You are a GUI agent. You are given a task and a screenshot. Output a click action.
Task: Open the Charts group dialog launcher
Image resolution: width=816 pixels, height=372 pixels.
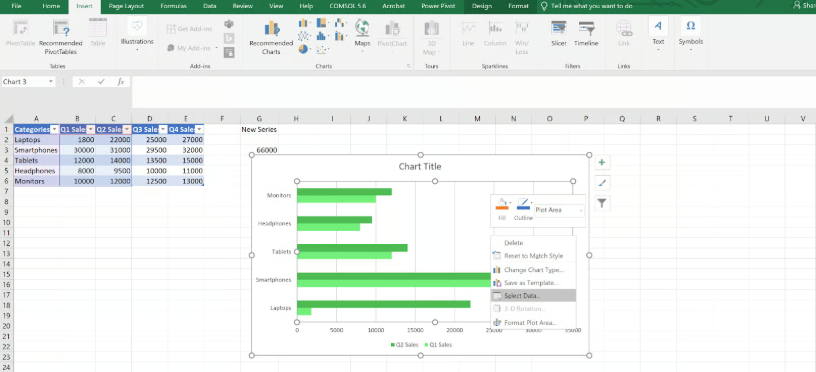[409, 66]
